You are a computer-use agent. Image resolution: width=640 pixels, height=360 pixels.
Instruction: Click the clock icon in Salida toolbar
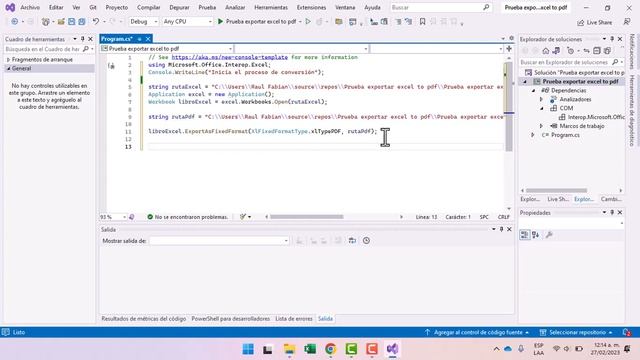pos(366,241)
